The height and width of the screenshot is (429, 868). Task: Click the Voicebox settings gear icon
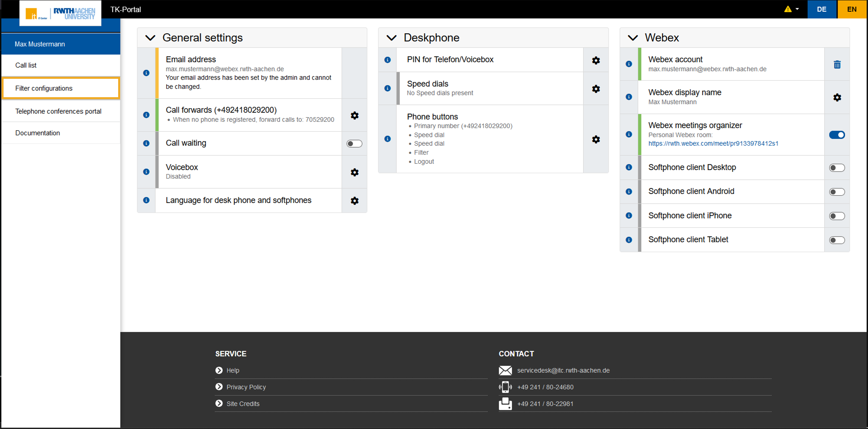354,172
